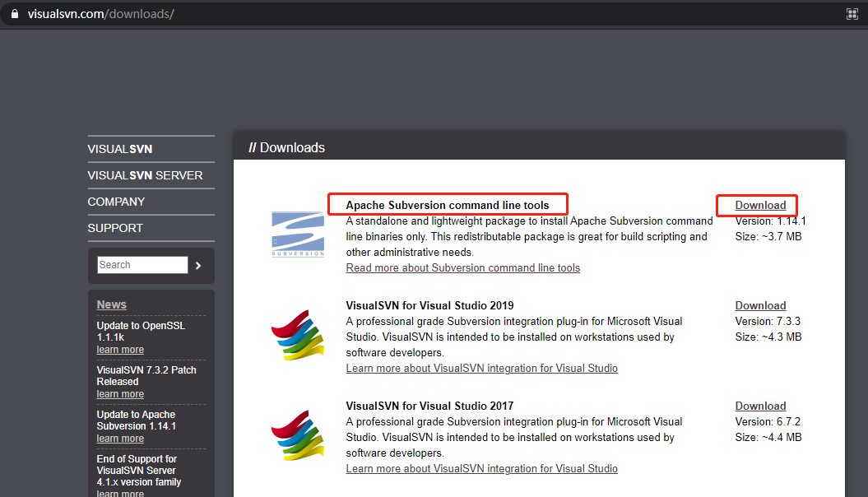The width and height of the screenshot is (868, 497).
Task: Click the 'Size: ~3.7 MB' text
Action: 768,236
